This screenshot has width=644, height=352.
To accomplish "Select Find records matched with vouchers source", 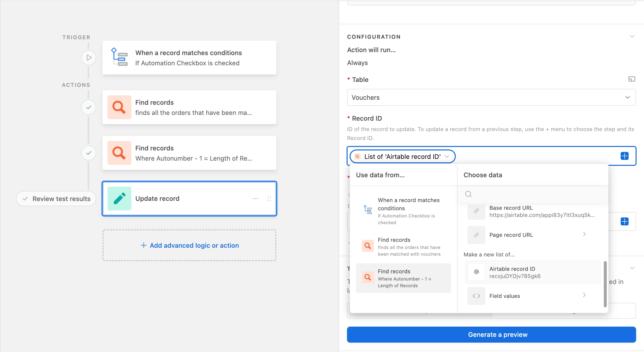I will click(403, 247).
